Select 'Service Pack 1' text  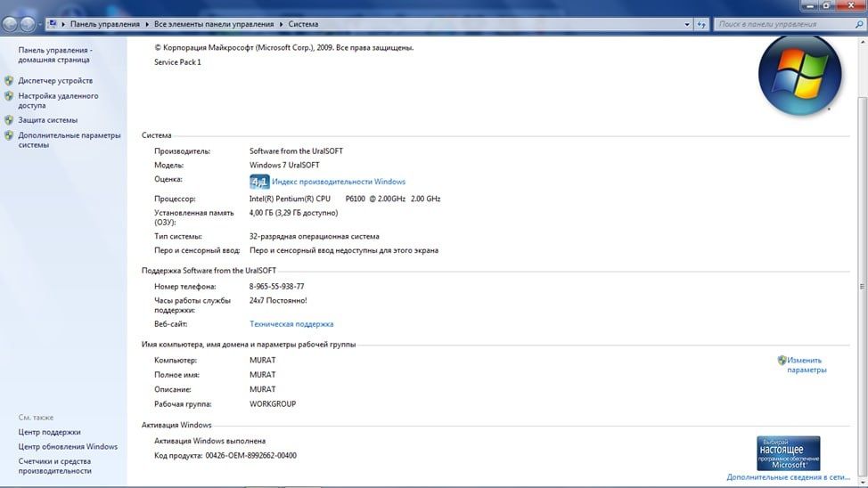pos(177,62)
